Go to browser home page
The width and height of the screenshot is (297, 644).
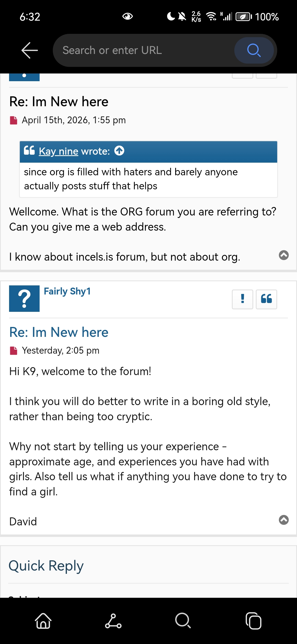(x=43, y=621)
